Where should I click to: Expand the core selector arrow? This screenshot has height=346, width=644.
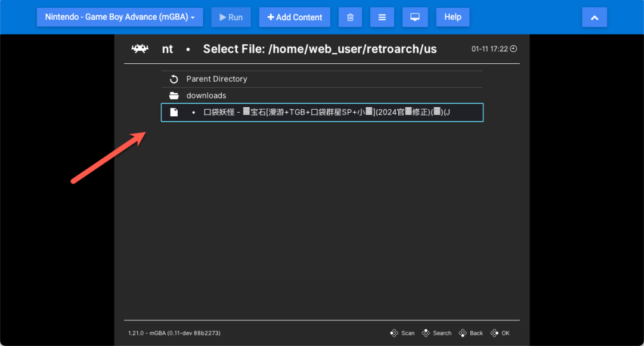[x=191, y=17]
